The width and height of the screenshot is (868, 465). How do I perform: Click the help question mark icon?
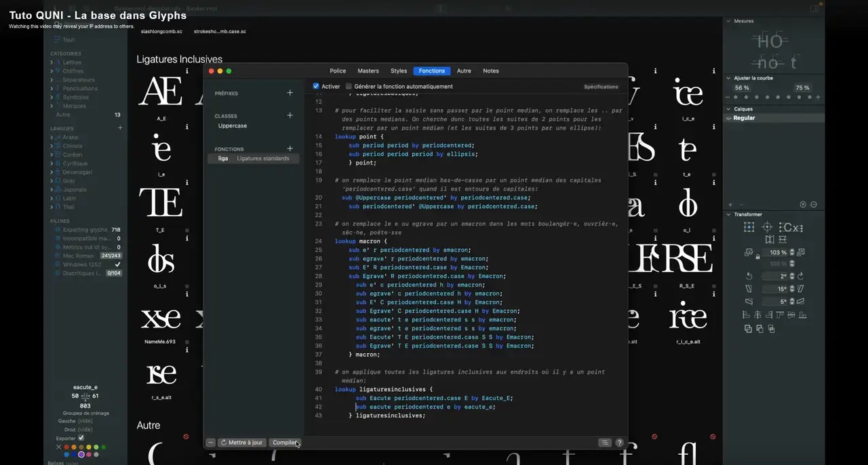click(x=619, y=443)
